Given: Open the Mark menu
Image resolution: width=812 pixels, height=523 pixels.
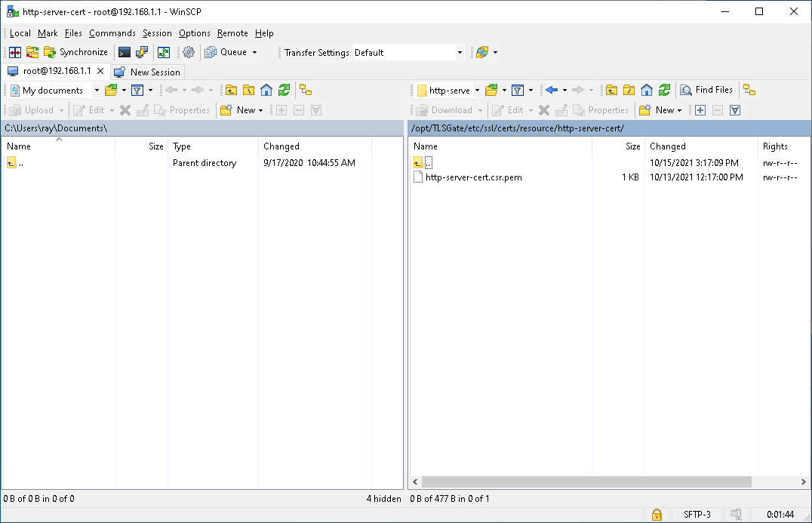Looking at the screenshot, I should point(48,33).
